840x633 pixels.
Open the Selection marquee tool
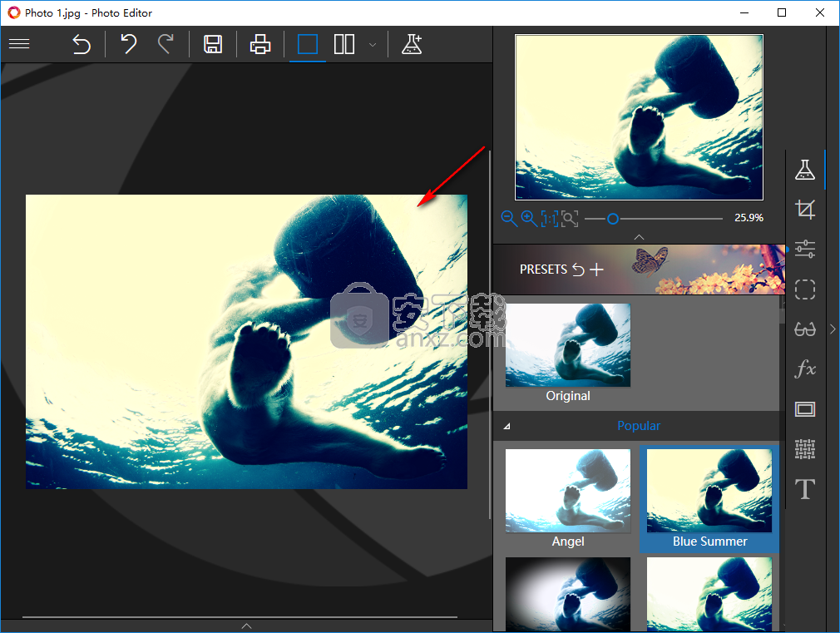tap(804, 289)
